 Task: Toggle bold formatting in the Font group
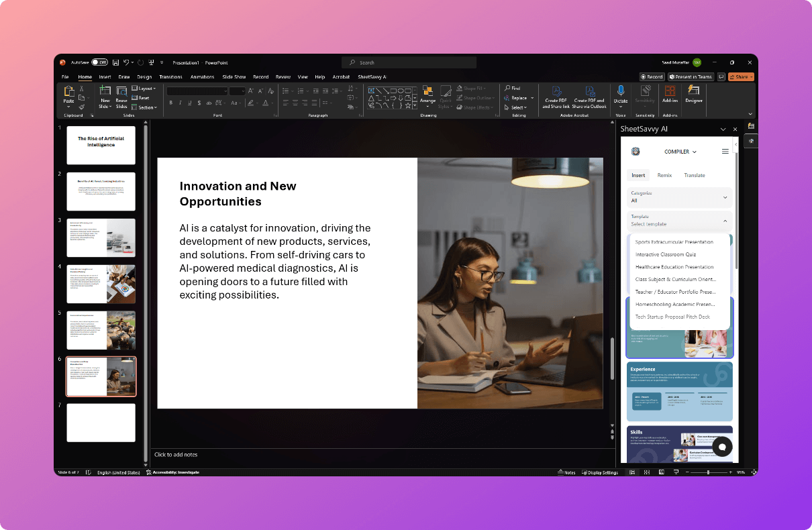(170, 103)
